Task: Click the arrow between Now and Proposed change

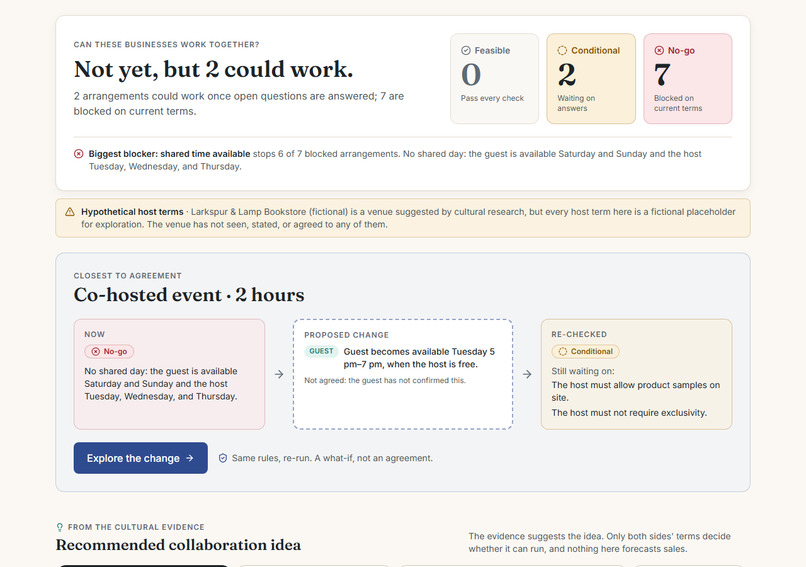Action: coord(279,374)
